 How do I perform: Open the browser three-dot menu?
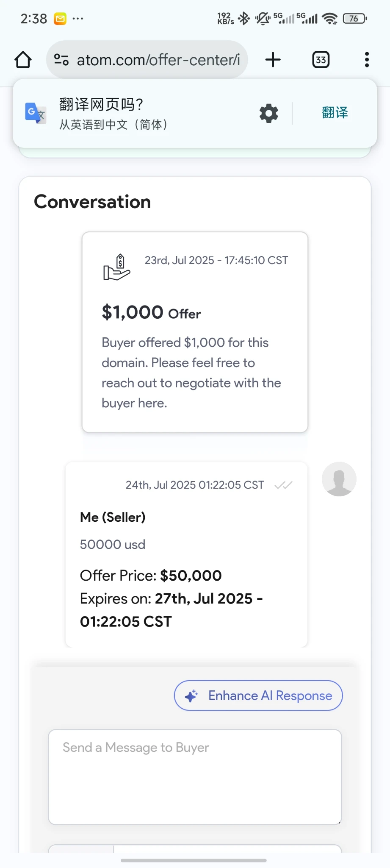367,60
